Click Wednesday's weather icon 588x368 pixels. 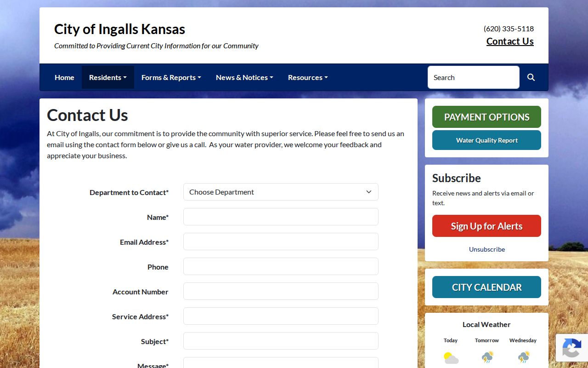pos(523,357)
